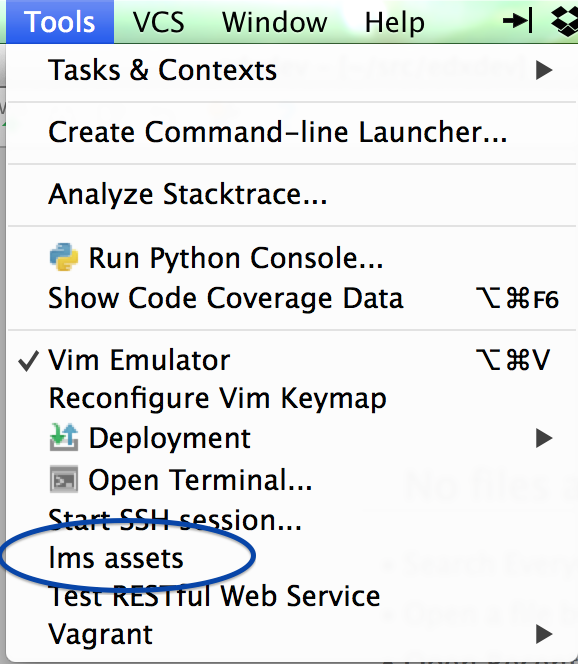Click the Python icon beside Run Python Console
Screen dimensions: 578x664
click(x=64, y=257)
